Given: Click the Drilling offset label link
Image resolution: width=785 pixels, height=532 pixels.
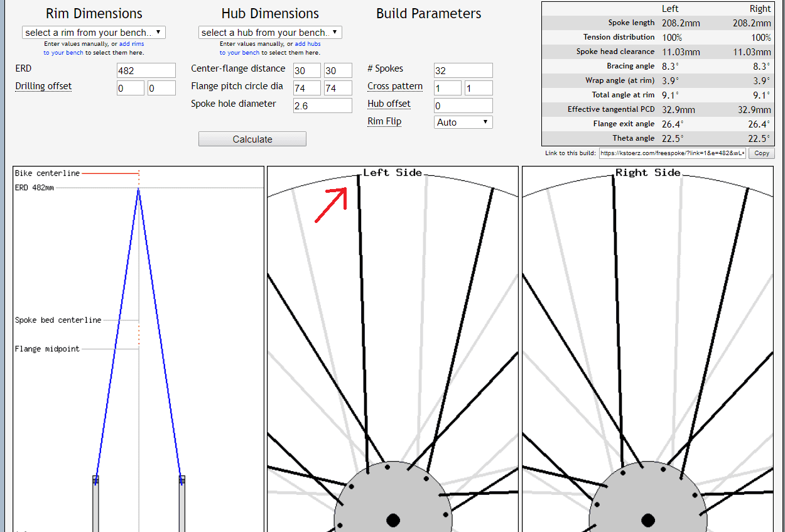Looking at the screenshot, I should (x=43, y=87).
